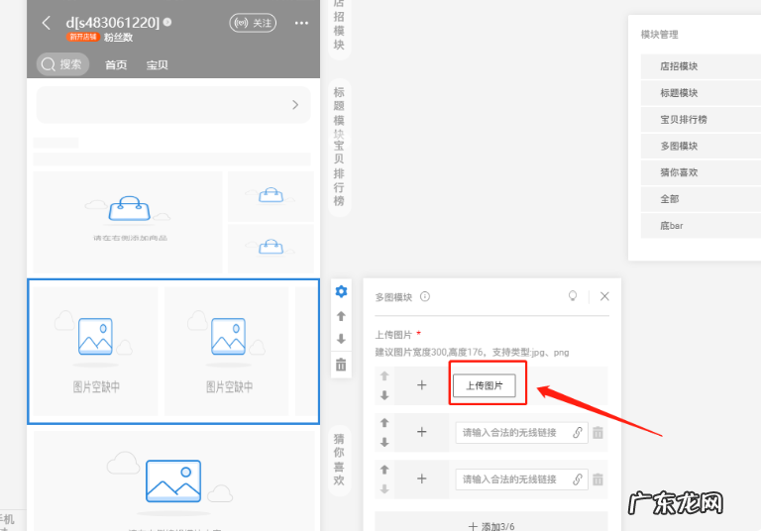The width and height of the screenshot is (761, 532).
Task: Close the 多图模块 panel
Action: 604,296
